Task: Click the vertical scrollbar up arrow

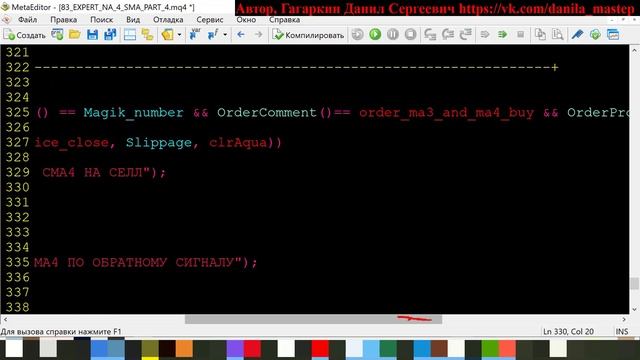Action: (x=634, y=50)
